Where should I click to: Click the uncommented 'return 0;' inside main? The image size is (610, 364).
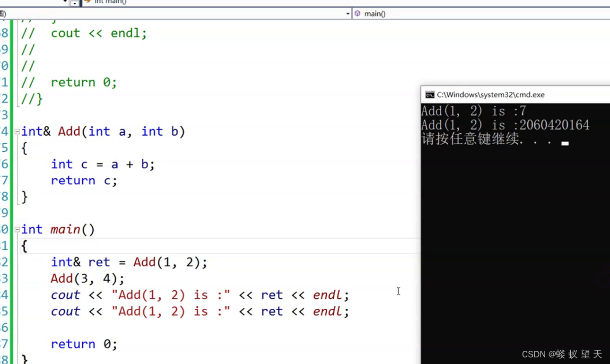(x=84, y=344)
